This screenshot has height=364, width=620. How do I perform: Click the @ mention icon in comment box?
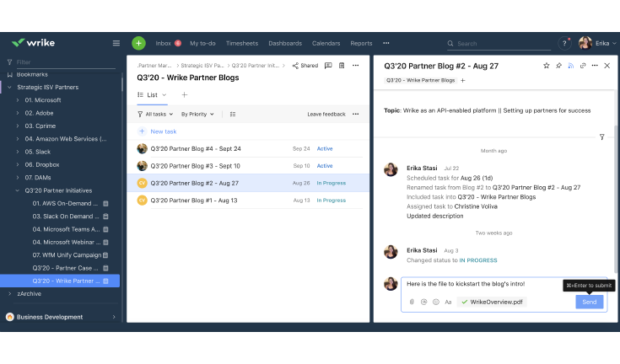pos(423,302)
